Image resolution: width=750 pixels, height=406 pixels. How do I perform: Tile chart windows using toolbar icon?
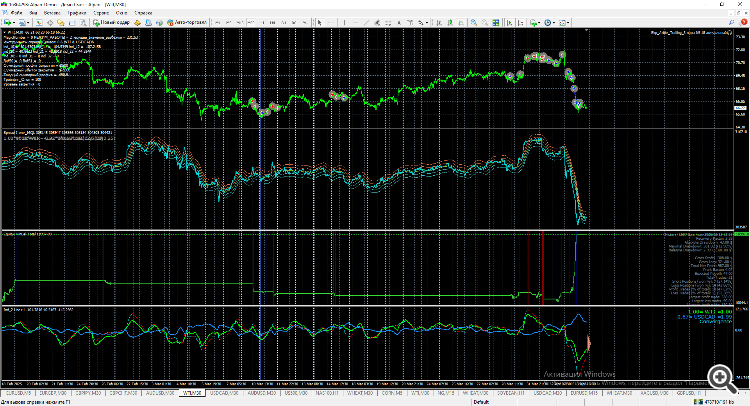click(x=496, y=22)
